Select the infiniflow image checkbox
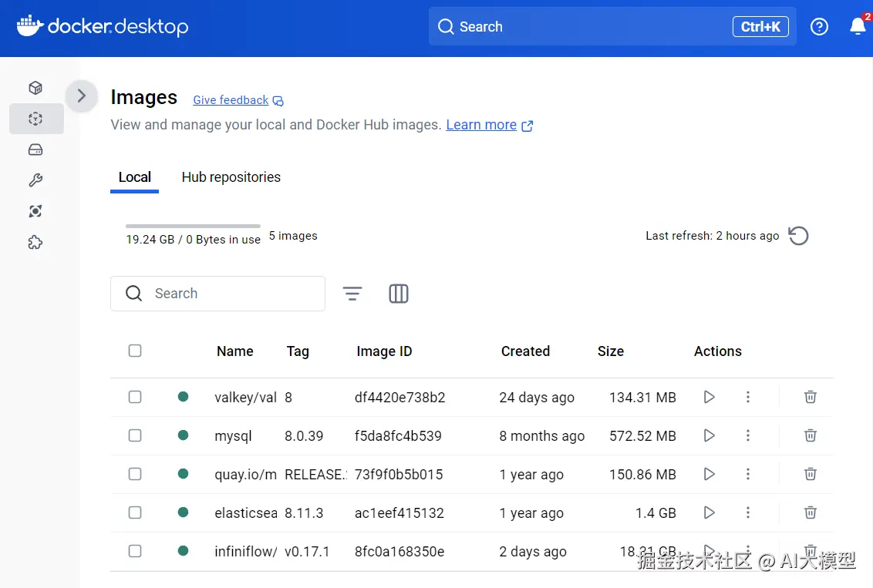Screen dimensions: 873x588 [x=135, y=551]
